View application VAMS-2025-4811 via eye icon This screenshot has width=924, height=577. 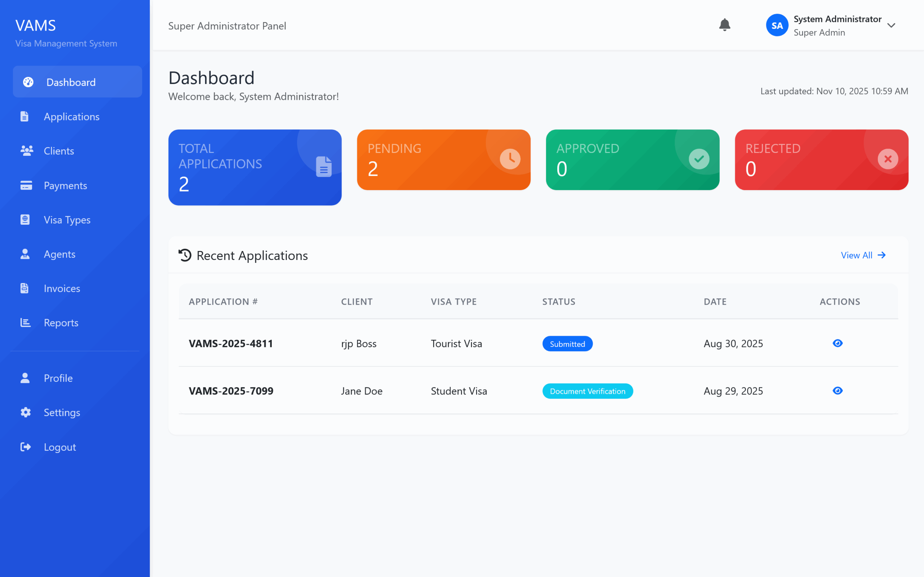pyautogui.click(x=837, y=343)
